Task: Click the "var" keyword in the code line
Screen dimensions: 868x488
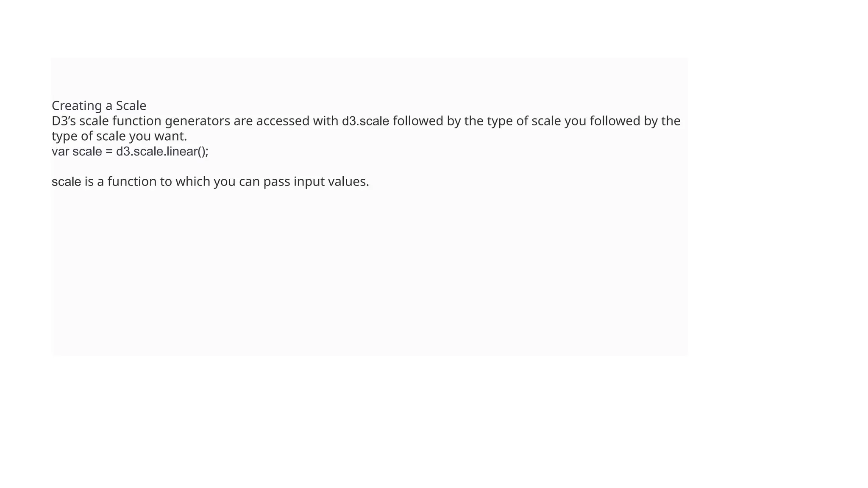Action: [60, 152]
